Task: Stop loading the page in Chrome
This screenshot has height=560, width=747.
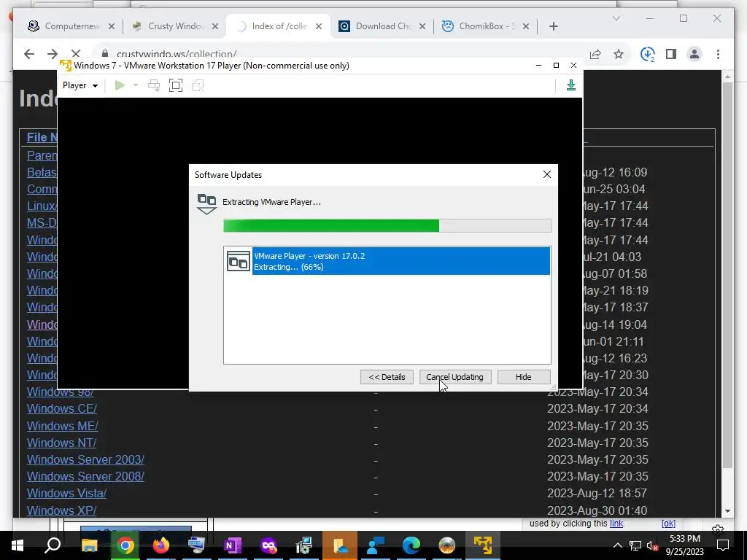Action: [x=76, y=54]
